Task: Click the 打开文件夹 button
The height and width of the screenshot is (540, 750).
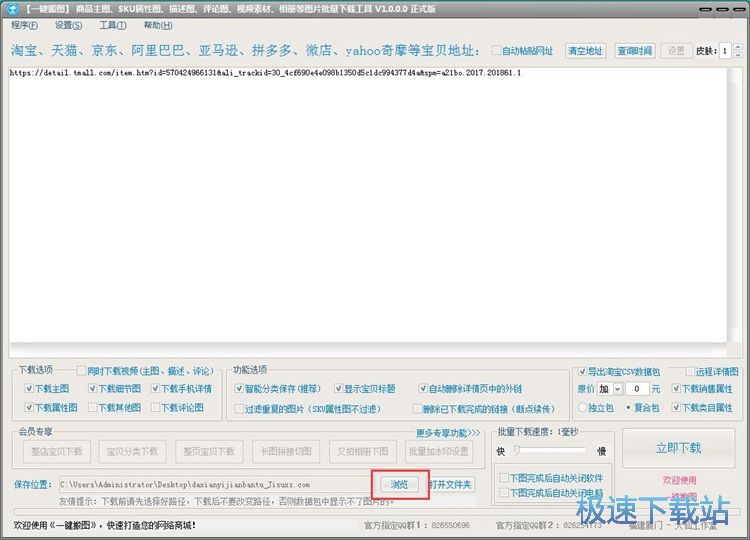Action: tap(451, 485)
